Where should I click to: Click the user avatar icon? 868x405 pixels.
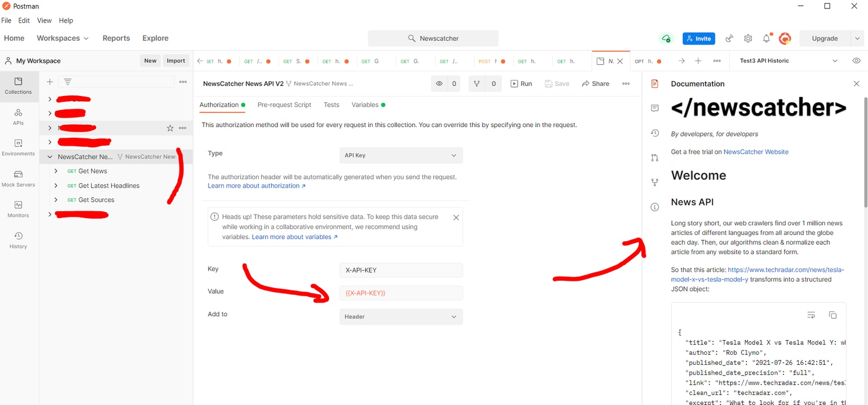(784, 38)
